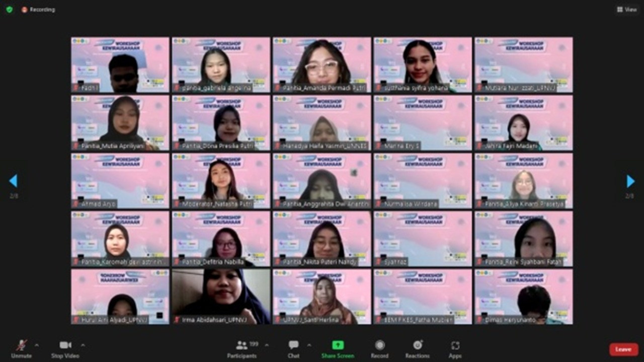Click the green encryption shield icon
Image resolution: width=644 pixels, height=362 pixels.
tap(9, 10)
